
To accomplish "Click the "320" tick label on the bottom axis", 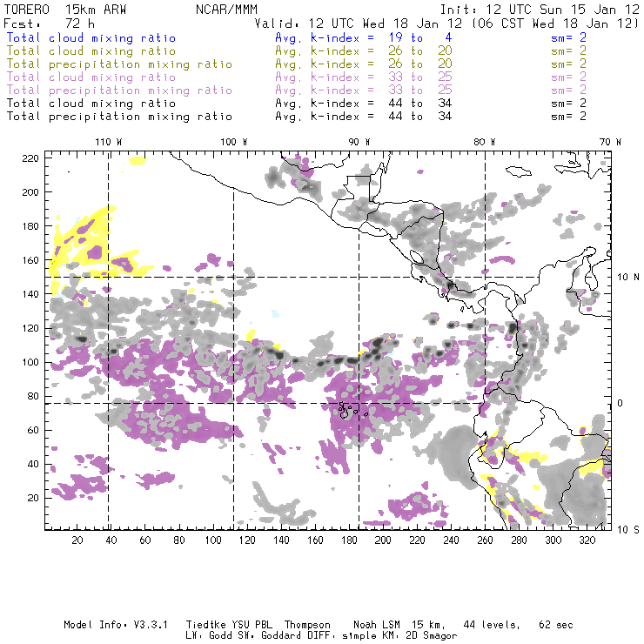I will coord(587,540).
